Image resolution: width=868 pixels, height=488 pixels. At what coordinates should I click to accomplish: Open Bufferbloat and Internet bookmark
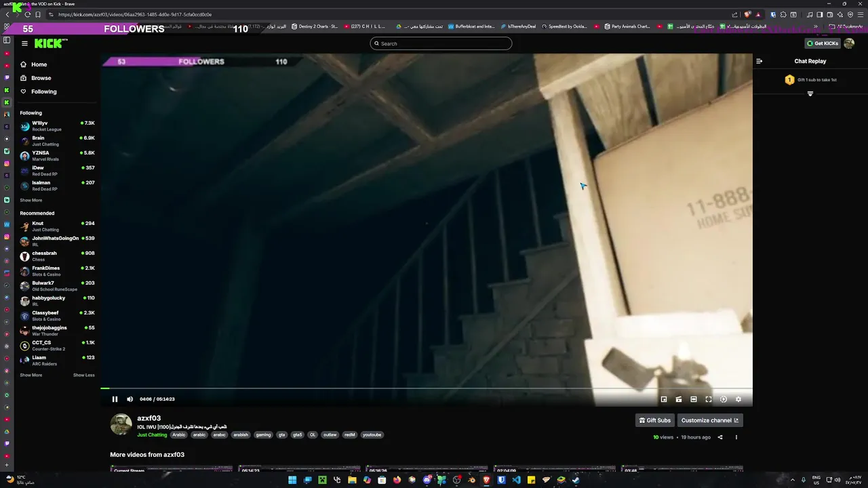click(471, 26)
